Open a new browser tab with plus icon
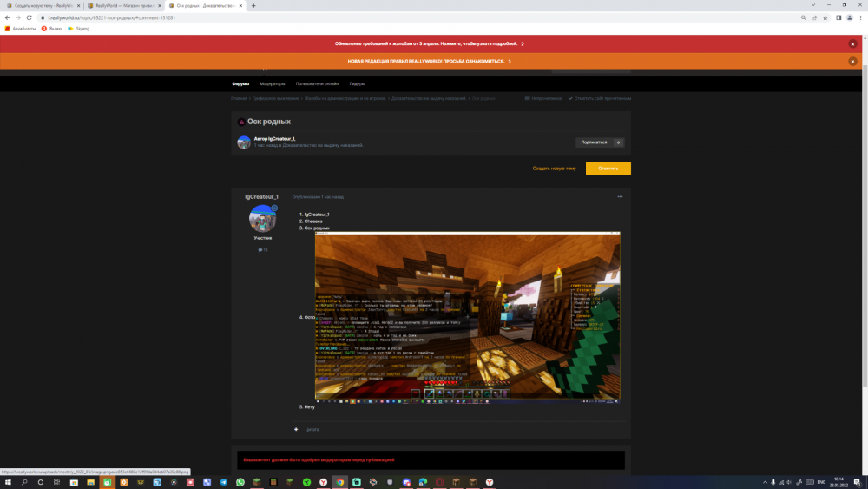The width and height of the screenshot is (868, 489). click(x=253, y=5)
